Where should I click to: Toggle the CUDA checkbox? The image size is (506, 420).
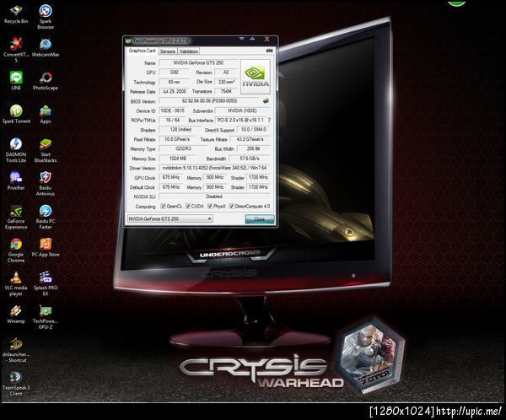click(x=188, y=206)
